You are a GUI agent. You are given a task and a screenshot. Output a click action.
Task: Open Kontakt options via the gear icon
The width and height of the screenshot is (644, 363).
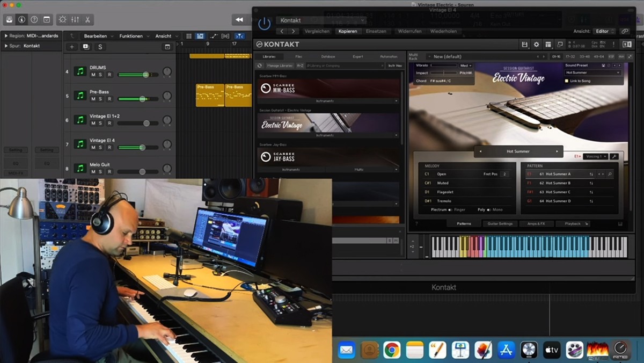tap(537, 44)
